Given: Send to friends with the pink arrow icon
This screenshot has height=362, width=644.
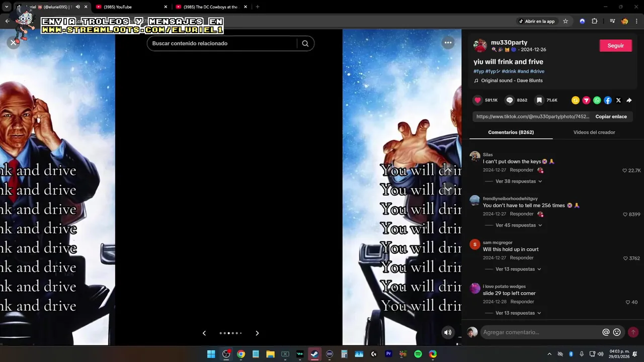Looking at the screenshot, I should click(x=586, y=100).
